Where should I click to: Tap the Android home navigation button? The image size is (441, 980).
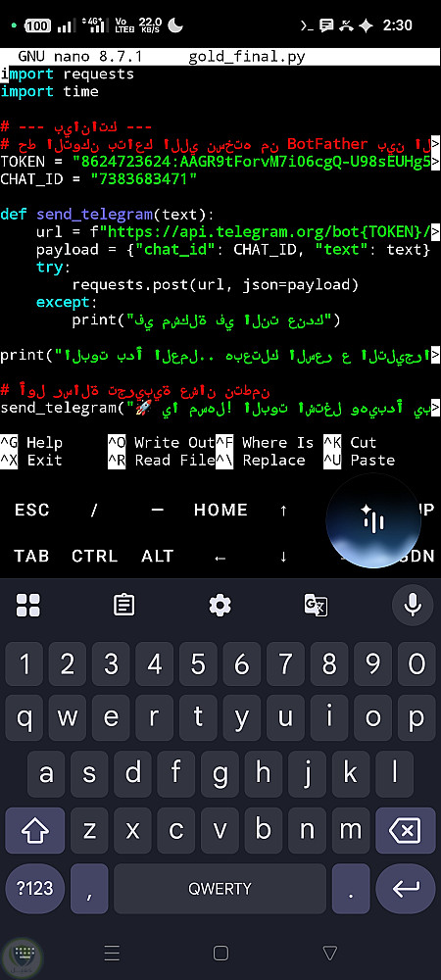pyautogui.click(x=220, y=953)
